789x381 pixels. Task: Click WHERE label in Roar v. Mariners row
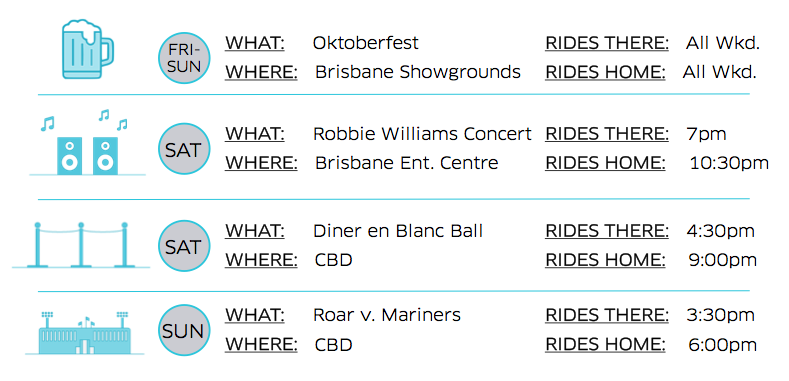261,345
